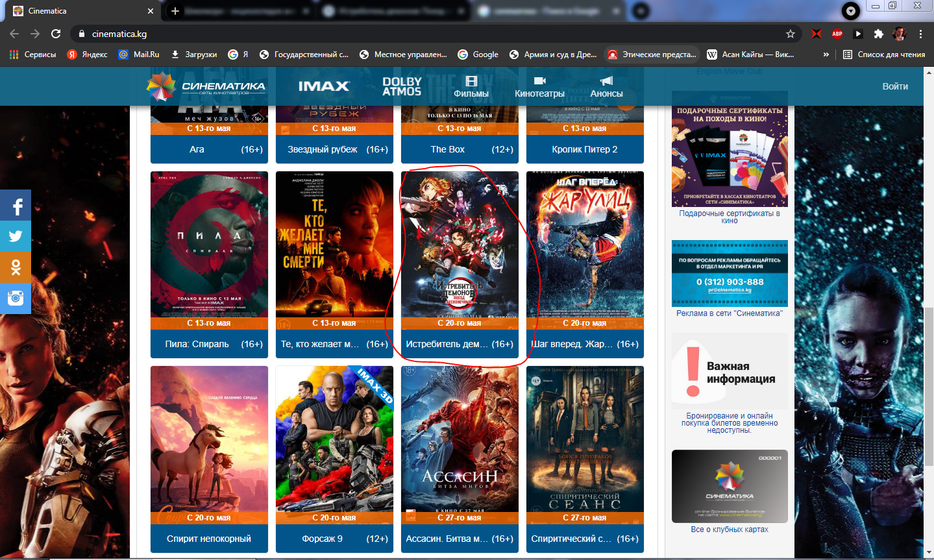Open the IMAX section logo
Viewport: 934px width, 560px height.
324,86
